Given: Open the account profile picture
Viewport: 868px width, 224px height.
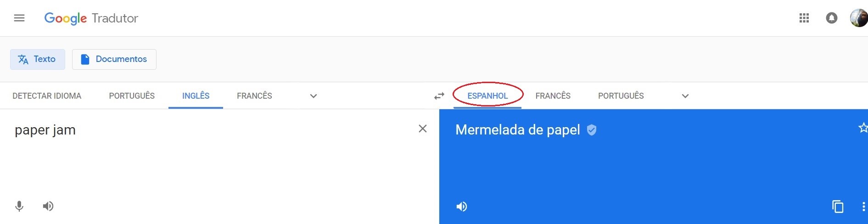Looking at the screenshot, I should click(858, 18).
